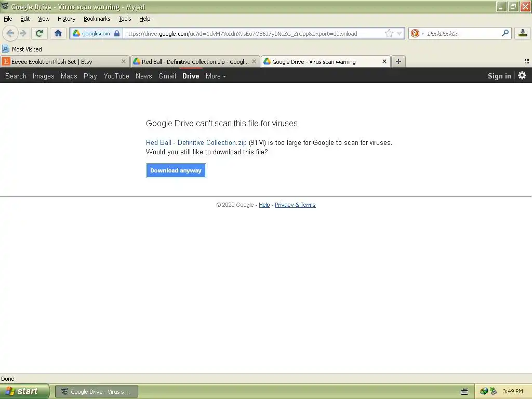
Task: Bookmark this page with the star
Action: [x=389, y=33]
